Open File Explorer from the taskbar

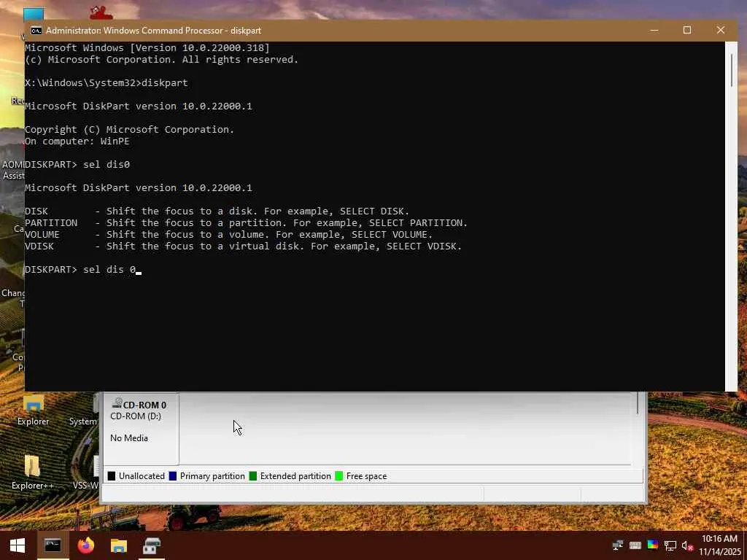coord(119,545)
